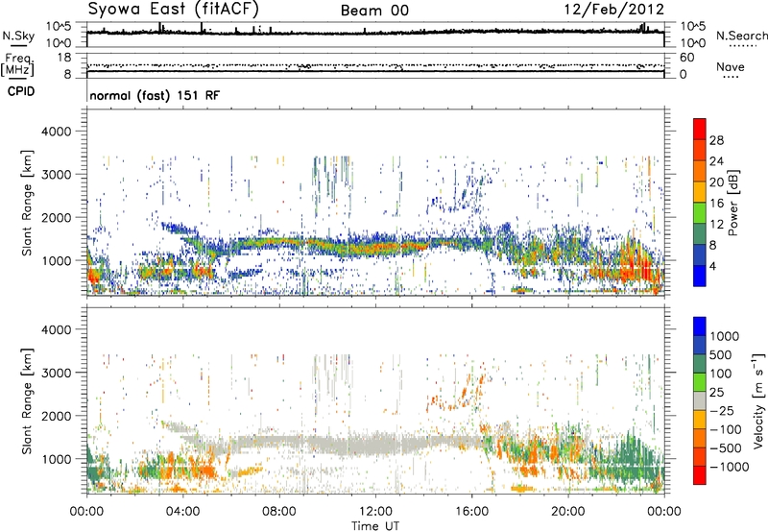Click the red segment of Power color bar
Screen dimensions: 768x532
pos(700,129)
